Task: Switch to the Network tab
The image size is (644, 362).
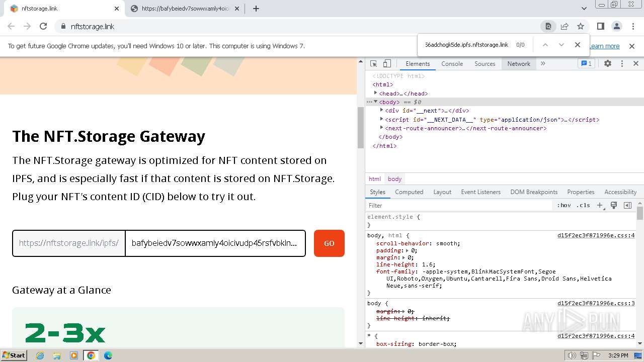Action: click(x=519, y=64)
